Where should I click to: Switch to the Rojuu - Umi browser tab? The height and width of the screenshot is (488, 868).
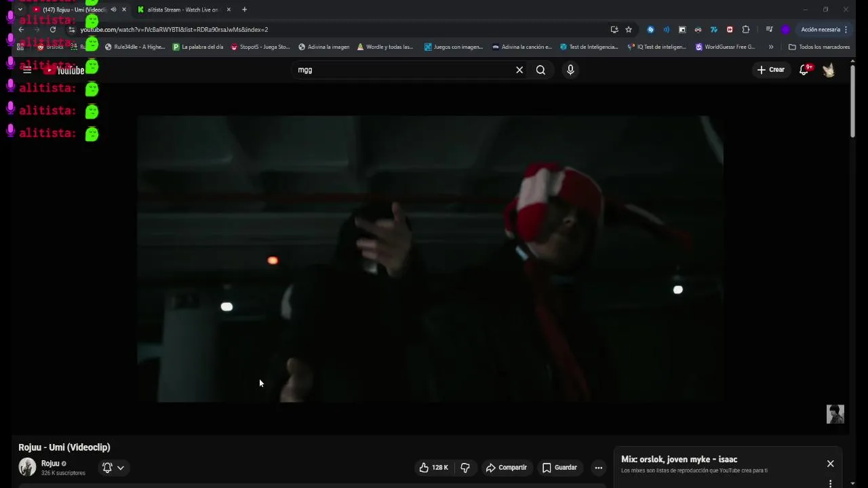[73, 9]
